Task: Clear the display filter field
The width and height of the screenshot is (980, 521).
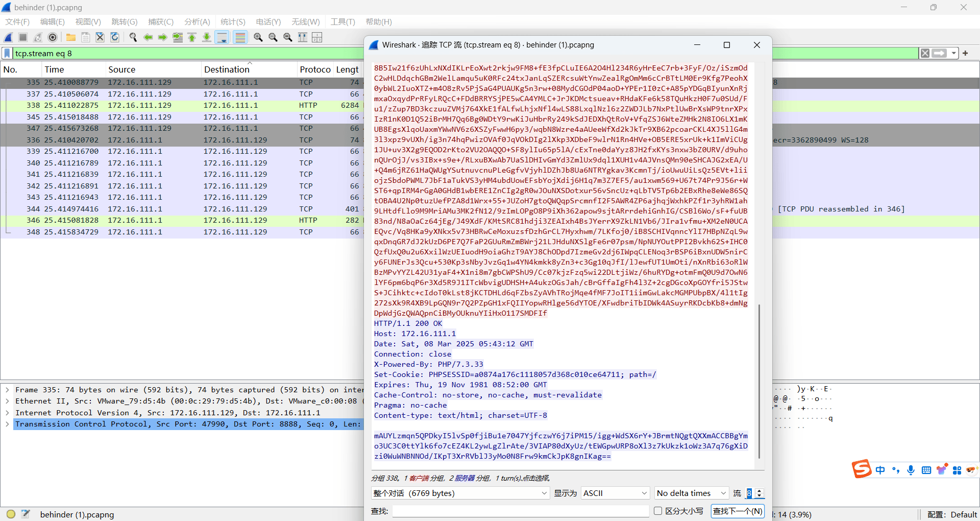Action: pos(924,53)
